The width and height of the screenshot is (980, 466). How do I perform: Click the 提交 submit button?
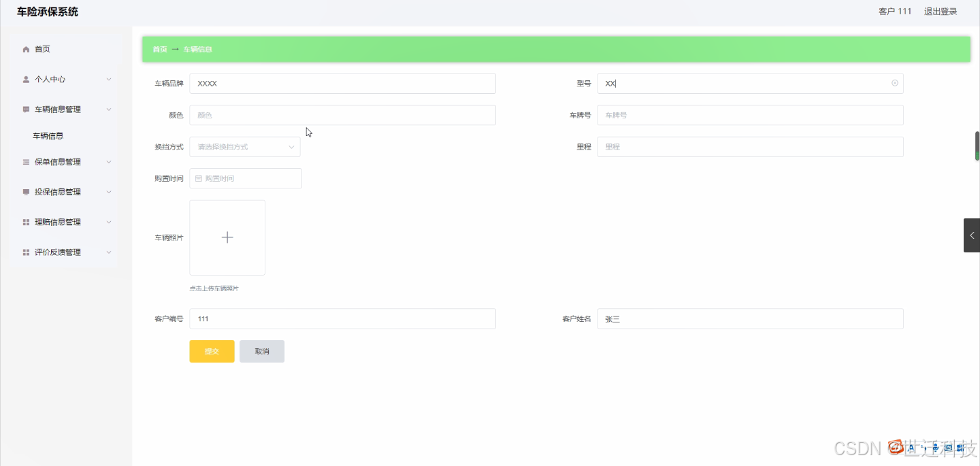coord(212,351)
